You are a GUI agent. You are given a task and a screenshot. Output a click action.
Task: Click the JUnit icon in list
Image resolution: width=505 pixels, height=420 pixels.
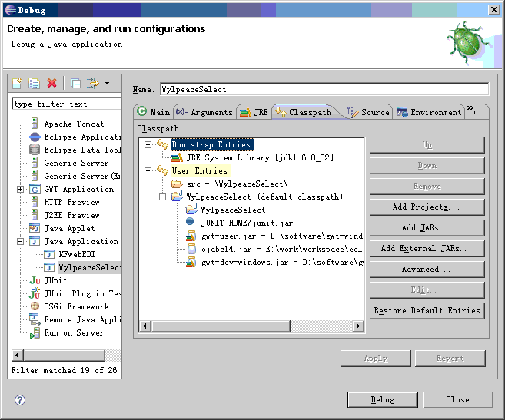(35, 281)
